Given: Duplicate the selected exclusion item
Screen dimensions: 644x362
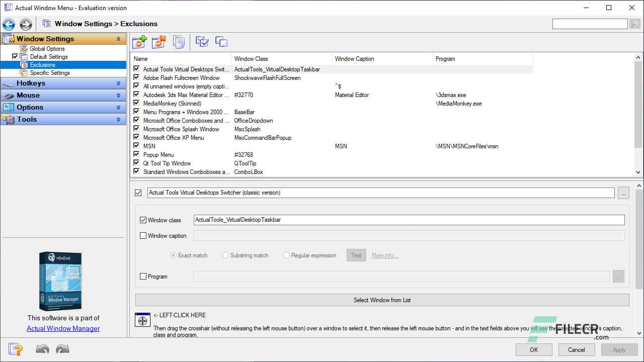Looking at the screenshot, I should click(x=179, y=42).
